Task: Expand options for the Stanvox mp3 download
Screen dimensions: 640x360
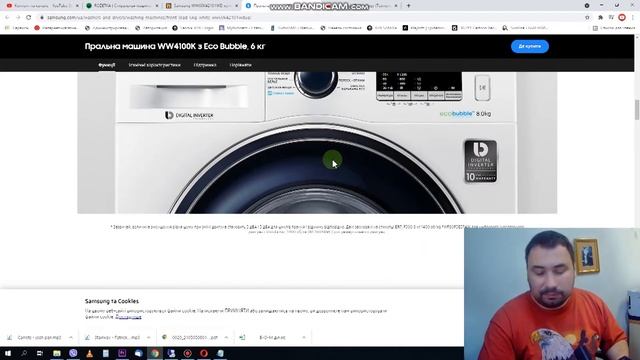Action: coord(149,338)
